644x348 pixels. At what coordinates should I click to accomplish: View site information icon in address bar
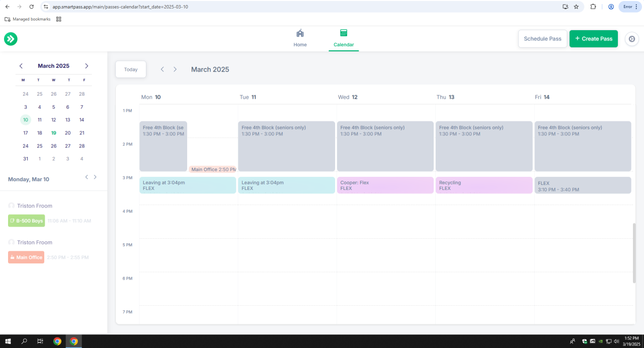click(x=46, y=7)
